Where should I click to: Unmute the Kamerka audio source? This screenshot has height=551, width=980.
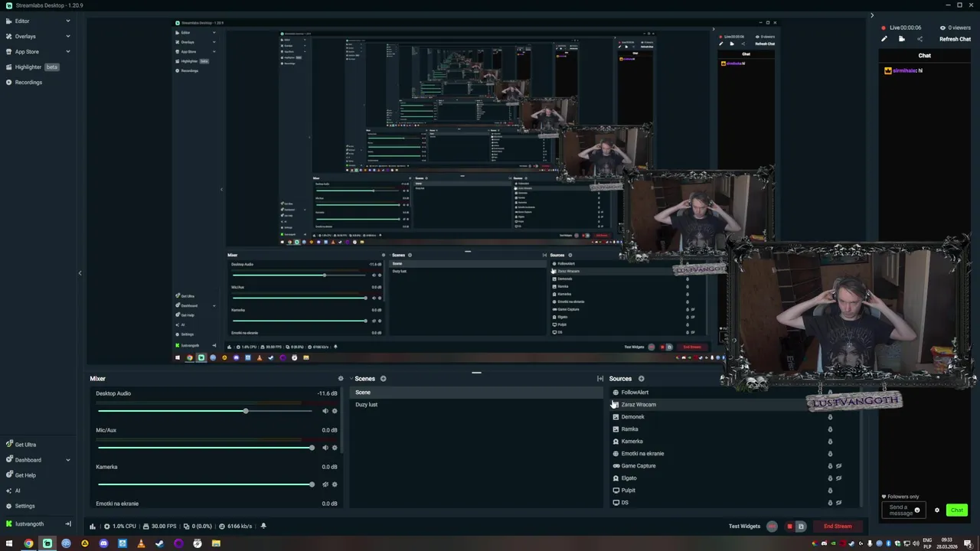[x=325, y=484]
